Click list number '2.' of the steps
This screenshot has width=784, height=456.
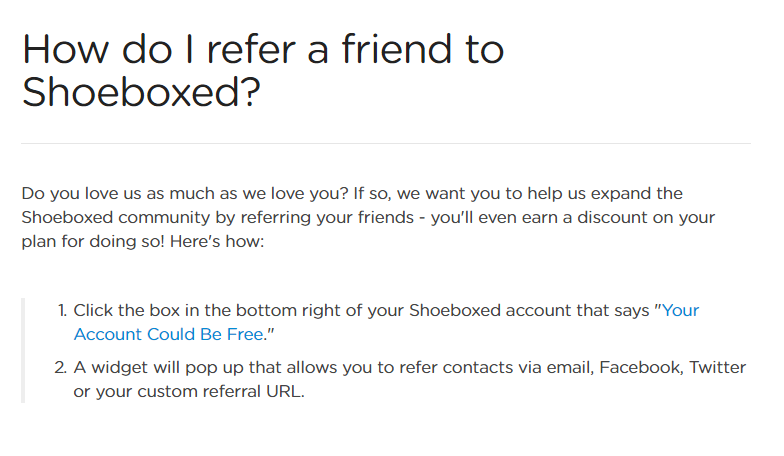pyautogui.click(x=60, y=368)
